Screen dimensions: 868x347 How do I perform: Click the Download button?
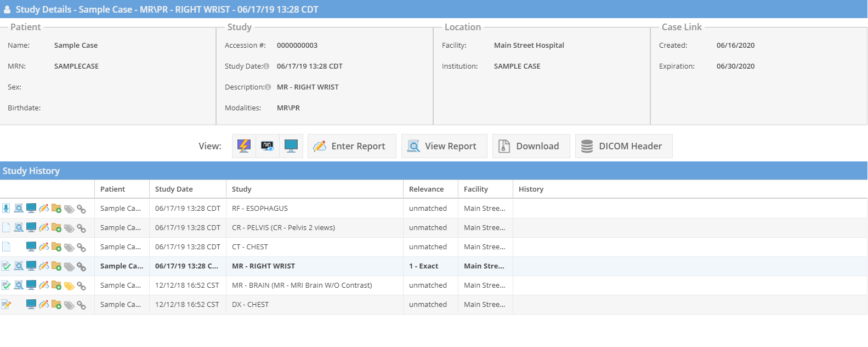(531, 146)
